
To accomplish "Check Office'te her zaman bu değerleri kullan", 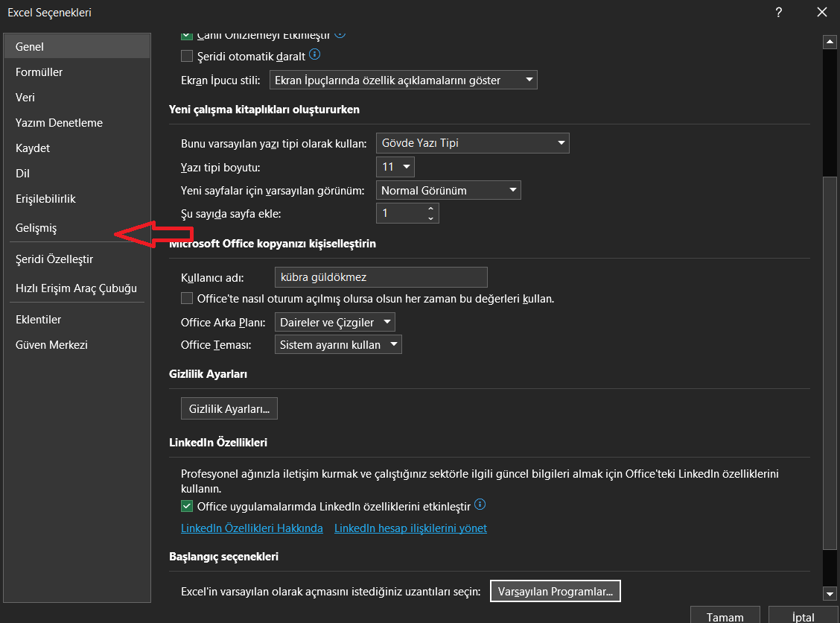I will coord(187,298).
